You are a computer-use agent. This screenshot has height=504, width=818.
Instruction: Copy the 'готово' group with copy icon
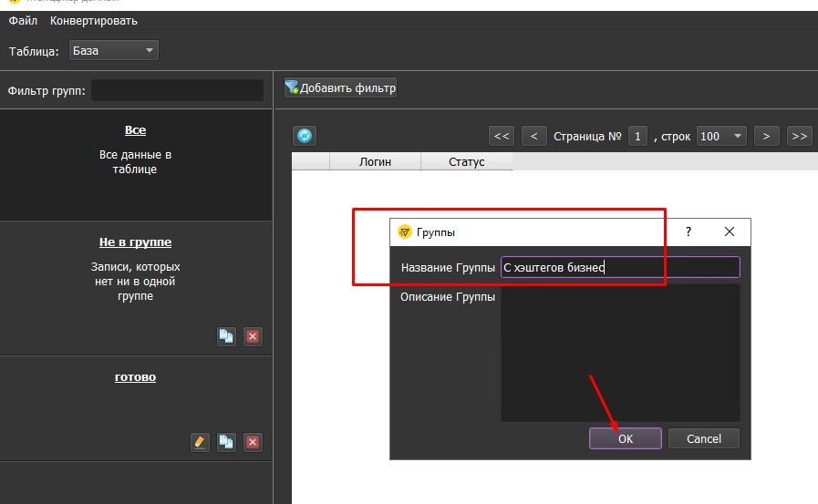click(226, 442)
